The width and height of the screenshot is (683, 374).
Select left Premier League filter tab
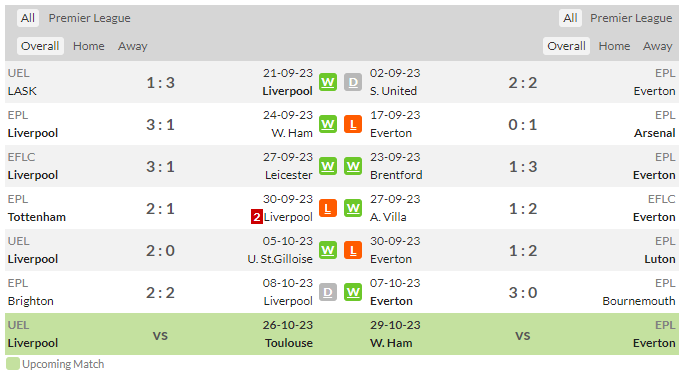coord(89,18)
